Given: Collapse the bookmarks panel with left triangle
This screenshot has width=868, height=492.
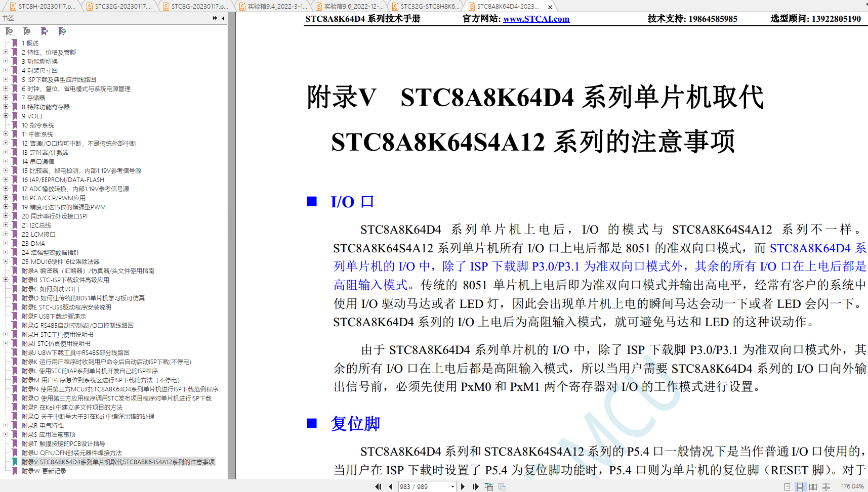Looking at the screenshot, I should (x=223, y=18).
